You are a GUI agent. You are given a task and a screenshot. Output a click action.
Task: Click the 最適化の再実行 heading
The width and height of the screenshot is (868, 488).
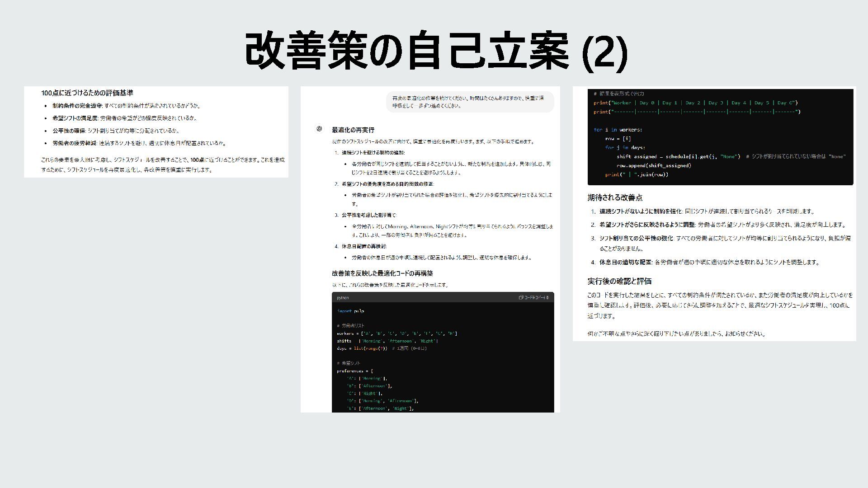[353, 130]
